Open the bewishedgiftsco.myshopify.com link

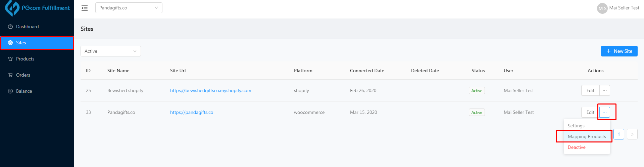[x=210, y=90]
